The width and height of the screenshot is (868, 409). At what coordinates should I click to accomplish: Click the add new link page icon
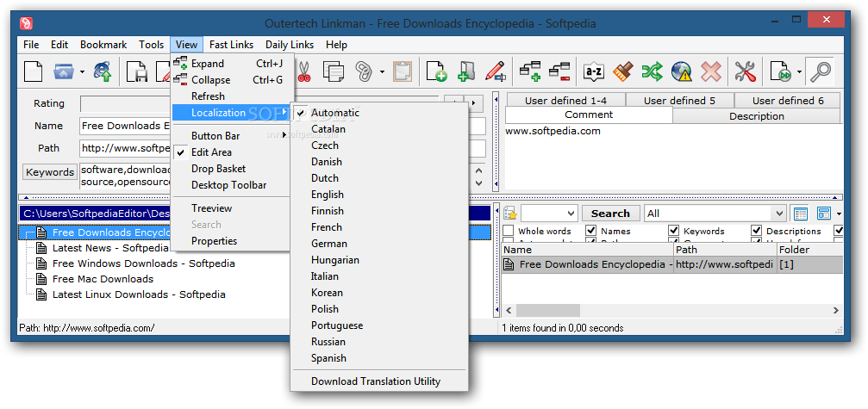(x=437, y=71)
